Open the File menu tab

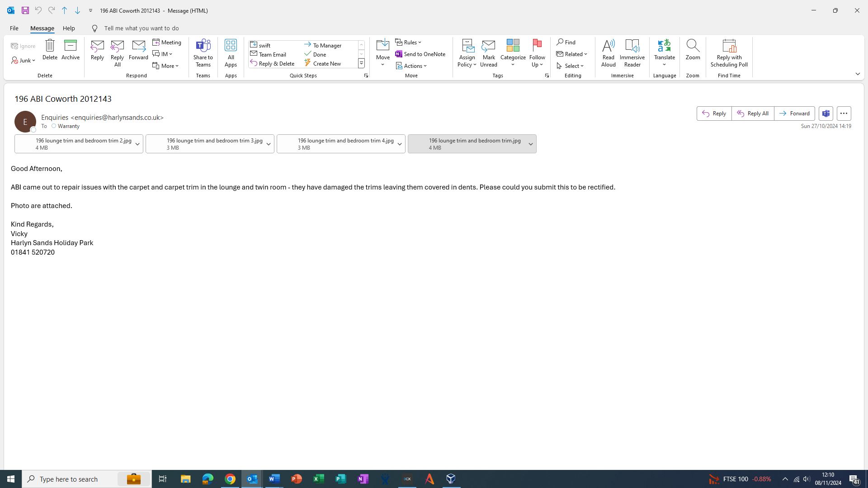pos(14,28)
